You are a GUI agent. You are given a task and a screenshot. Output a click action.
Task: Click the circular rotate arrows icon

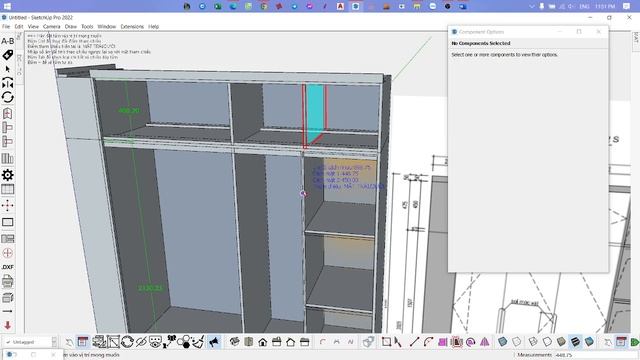pos(7,97)
